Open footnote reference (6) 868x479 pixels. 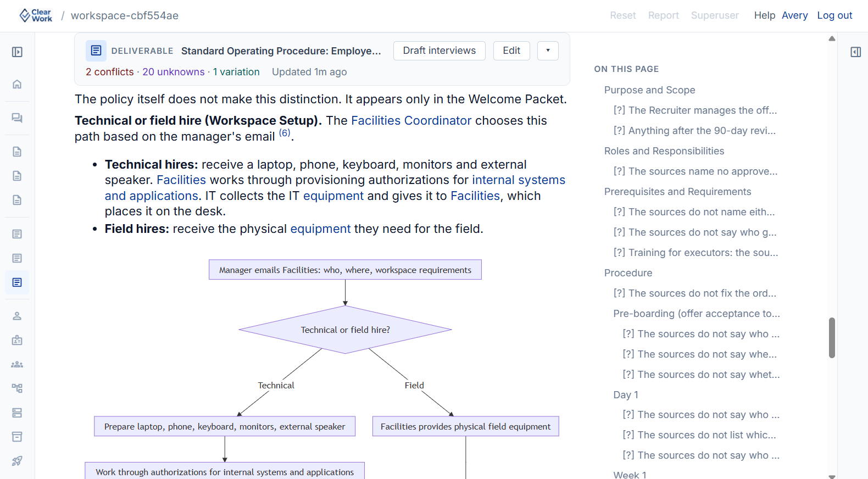tap(285, 133)
